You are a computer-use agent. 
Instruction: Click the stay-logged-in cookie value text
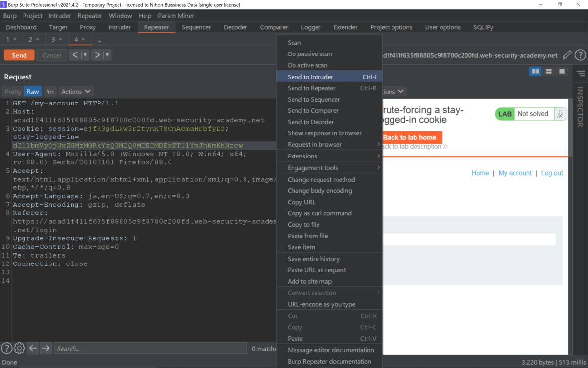127,146
